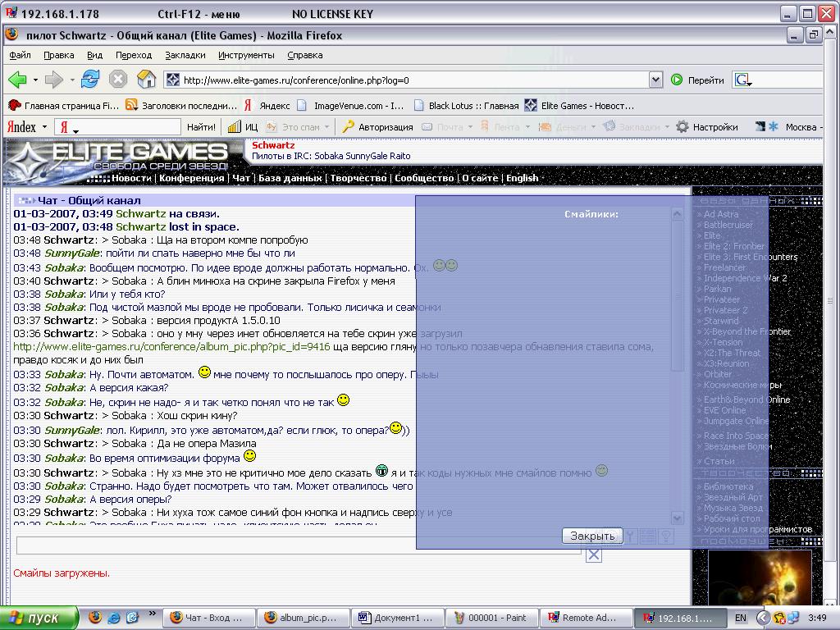Click the Найти! search button
The image size is (840, 630).
[201, 127]
